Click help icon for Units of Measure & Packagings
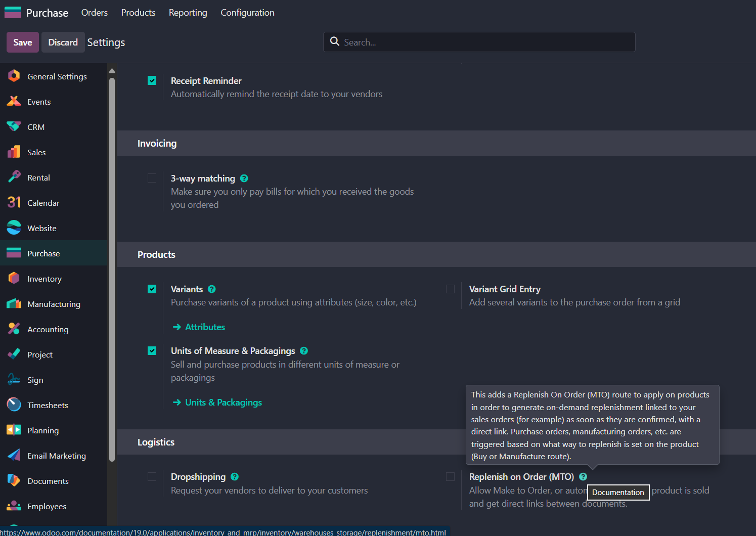756x536 pixels. click(304, 351)
